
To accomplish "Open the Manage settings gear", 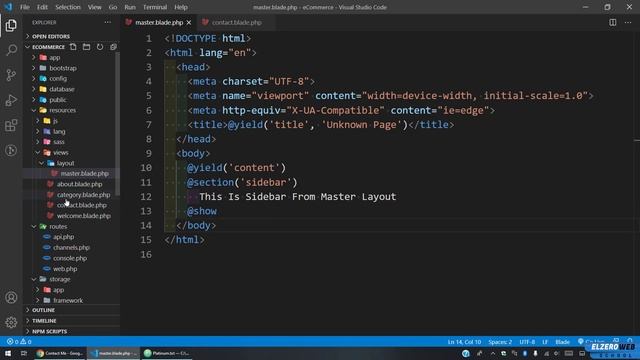I will tap(11, 322).
